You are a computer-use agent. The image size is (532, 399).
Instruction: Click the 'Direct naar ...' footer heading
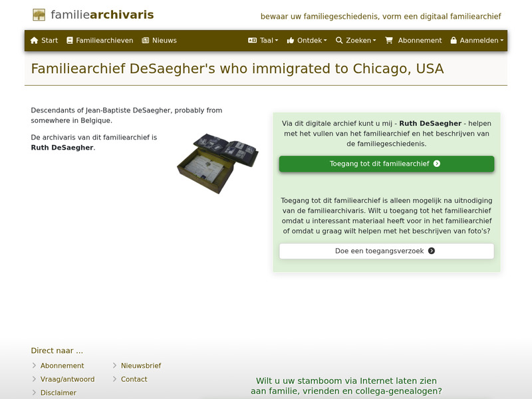[57, 350]
